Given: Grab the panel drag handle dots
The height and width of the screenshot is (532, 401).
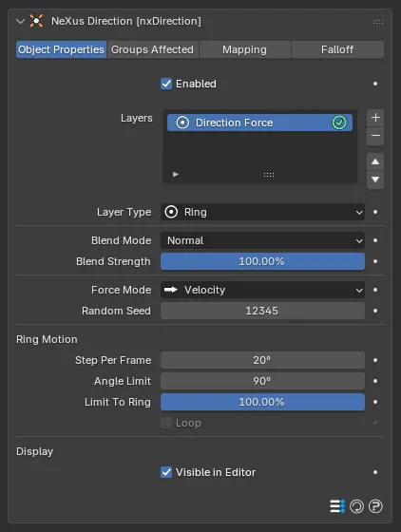Looking at the screenshot, I should 378,22.
